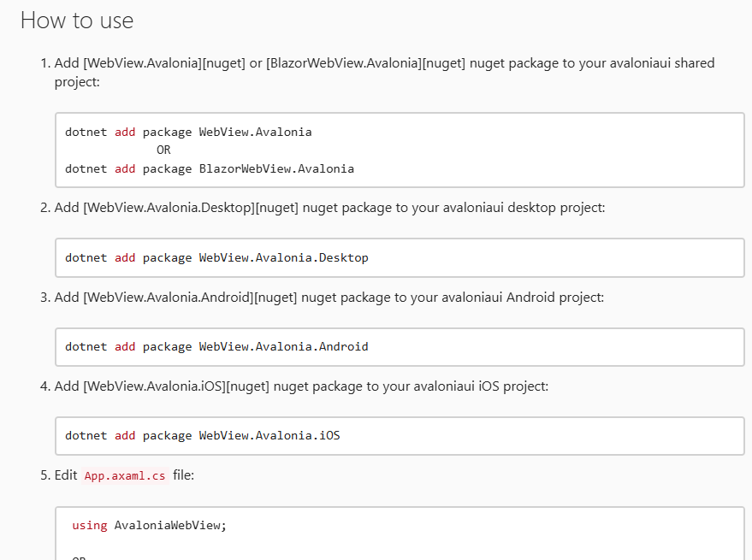Image resolution: width=752 pixels, height=560 pixels.
Task: Click the "dotnet add package BlazorWebView.Avalonia" code line
Action: [209, 168]
